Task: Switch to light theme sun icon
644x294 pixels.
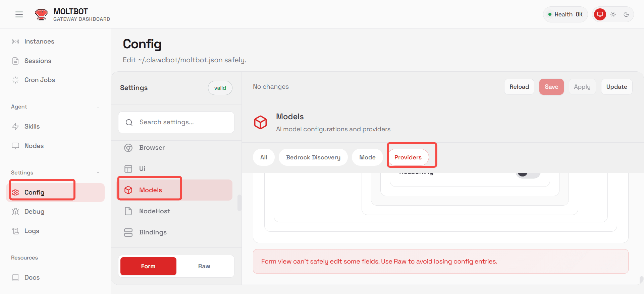Action: (x=613, y=14)
